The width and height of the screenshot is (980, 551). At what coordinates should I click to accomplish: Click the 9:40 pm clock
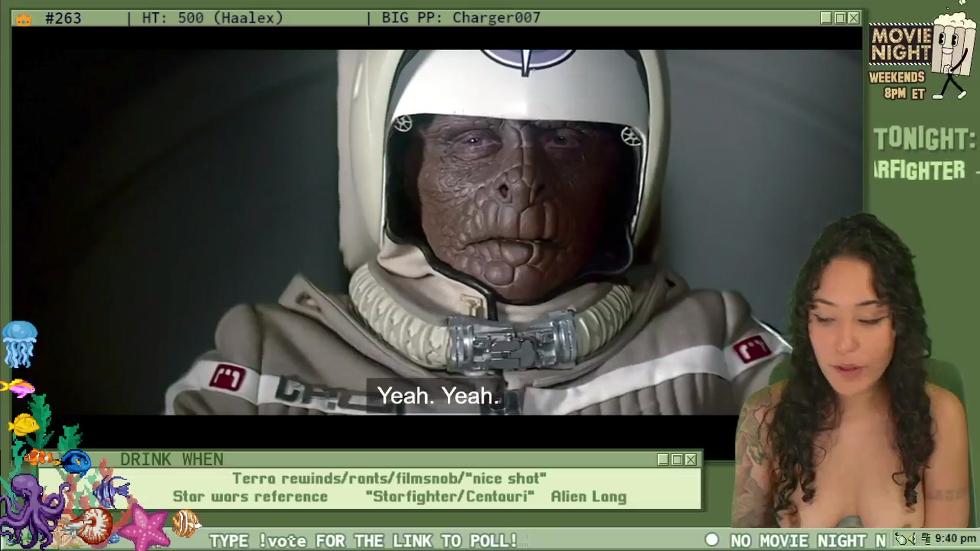click(x=955, y=539)
